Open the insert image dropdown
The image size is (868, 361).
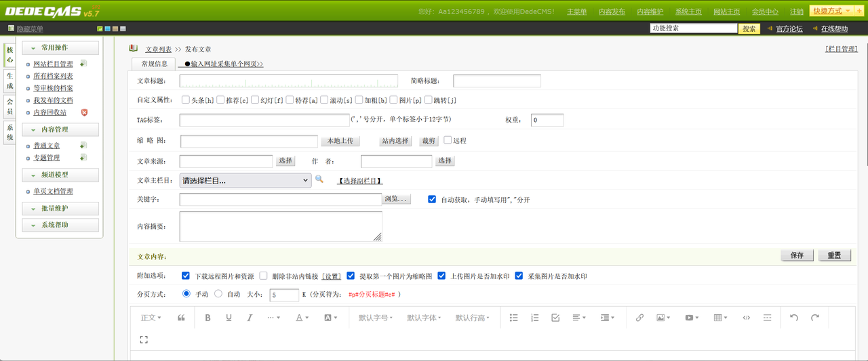click(x=663, y=318)
